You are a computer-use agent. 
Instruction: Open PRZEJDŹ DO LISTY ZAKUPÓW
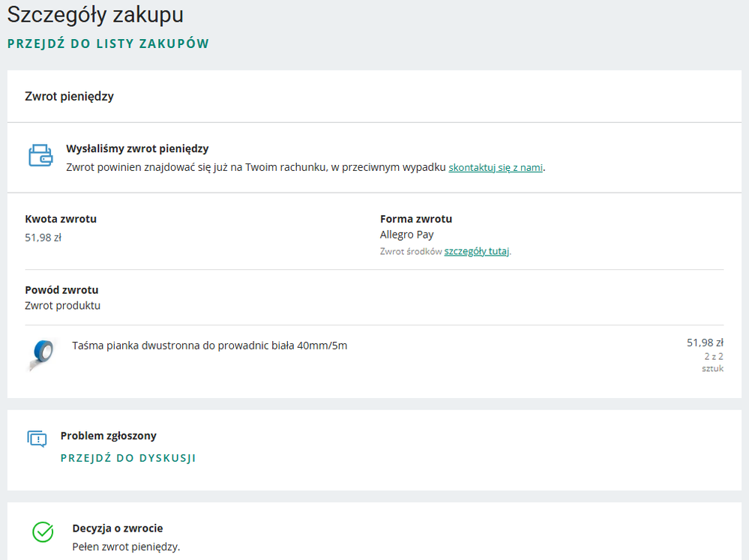pyautogui.click(x=107, y=44)
